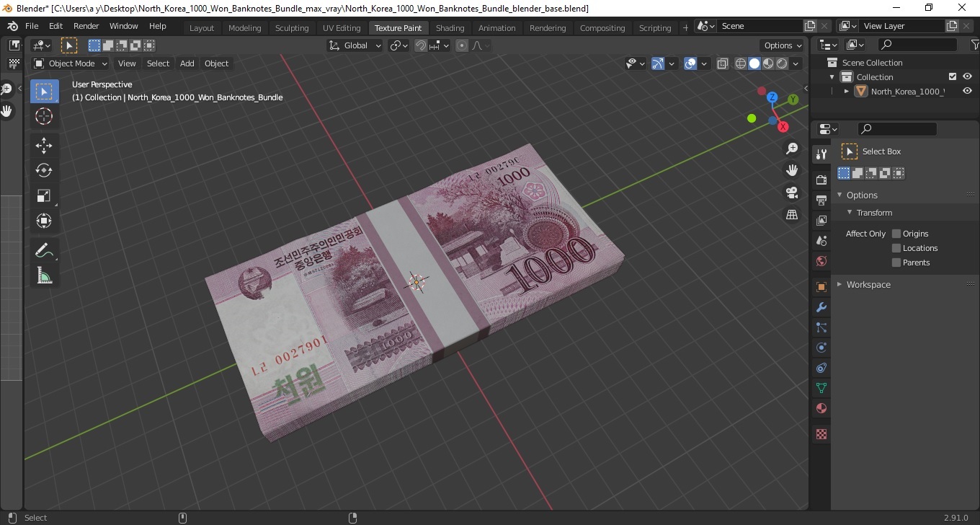The width and height of the screenshot is (980, 525).
Task: Switch to the Shading workspace tab
Action: pyautogui.click(x=450, y=28)
